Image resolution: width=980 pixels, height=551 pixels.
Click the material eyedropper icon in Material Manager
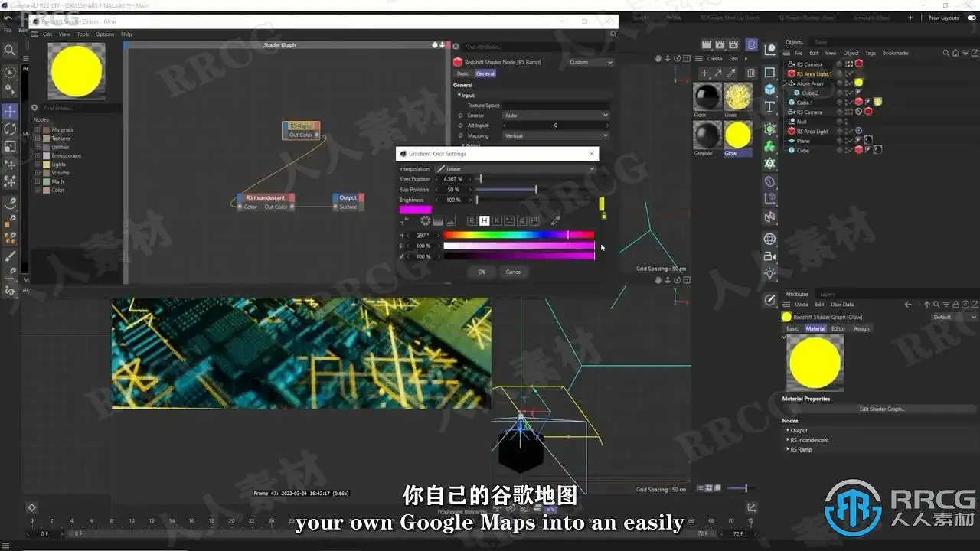[732, 73]
